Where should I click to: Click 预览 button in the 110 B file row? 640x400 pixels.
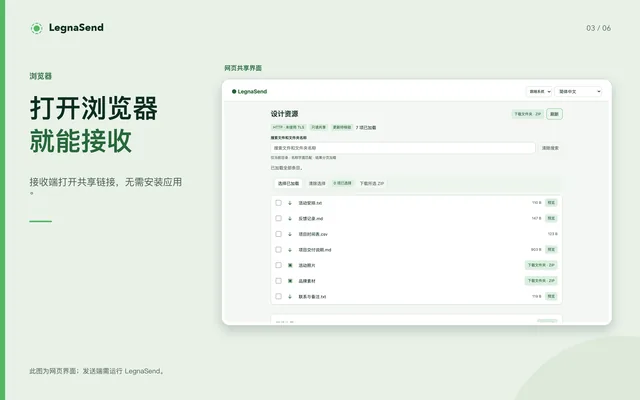click(551, 203)
